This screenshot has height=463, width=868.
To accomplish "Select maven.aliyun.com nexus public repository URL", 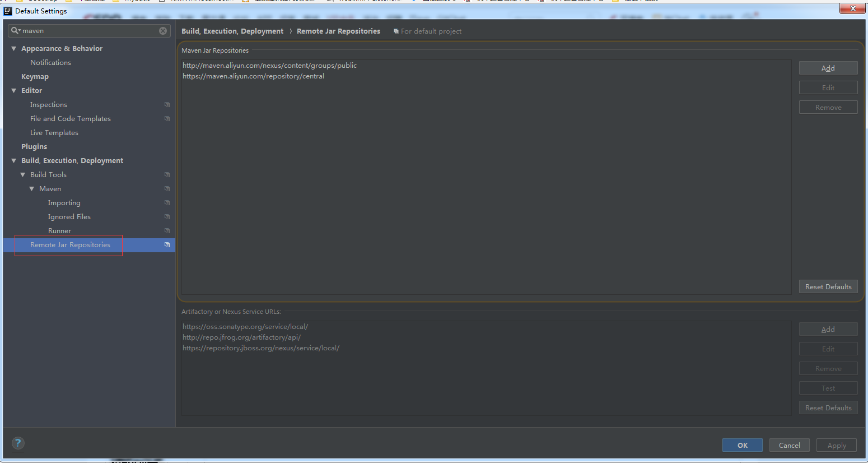I will (x=269, y=66).
